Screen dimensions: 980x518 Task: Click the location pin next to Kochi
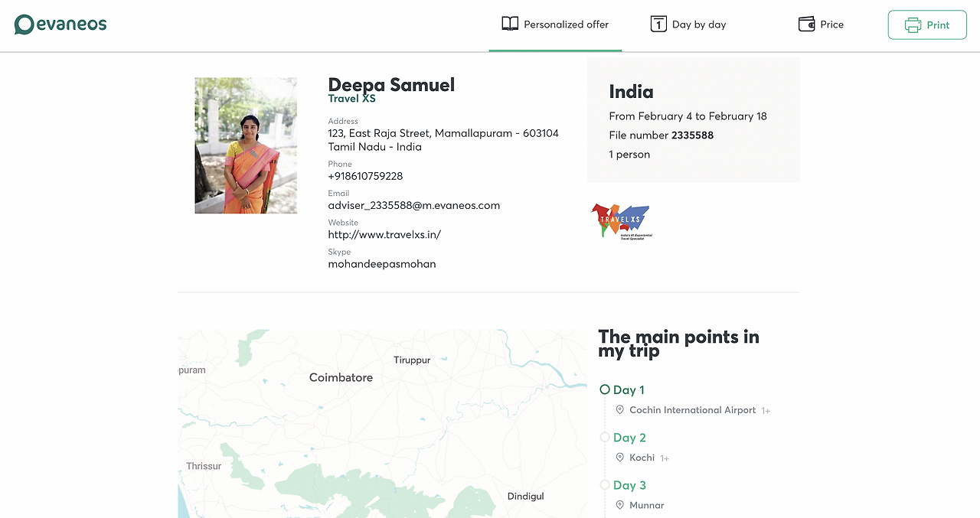tap(620, 458)
